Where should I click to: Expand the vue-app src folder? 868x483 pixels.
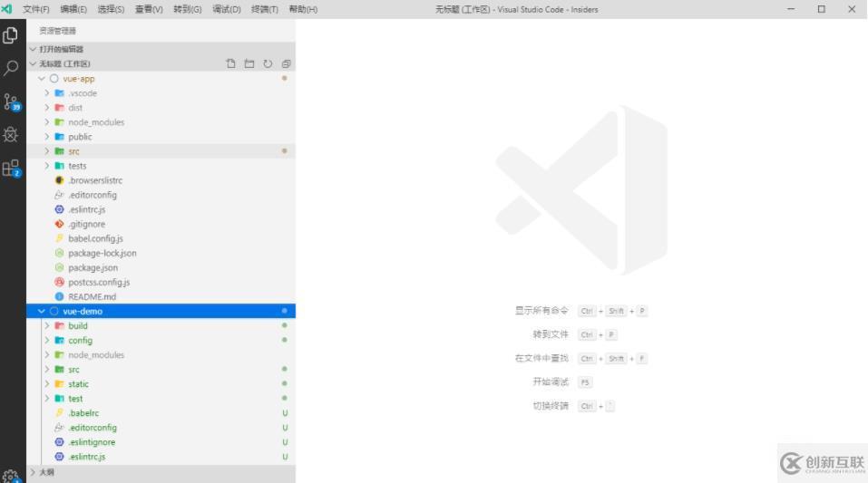coord(47,151)
